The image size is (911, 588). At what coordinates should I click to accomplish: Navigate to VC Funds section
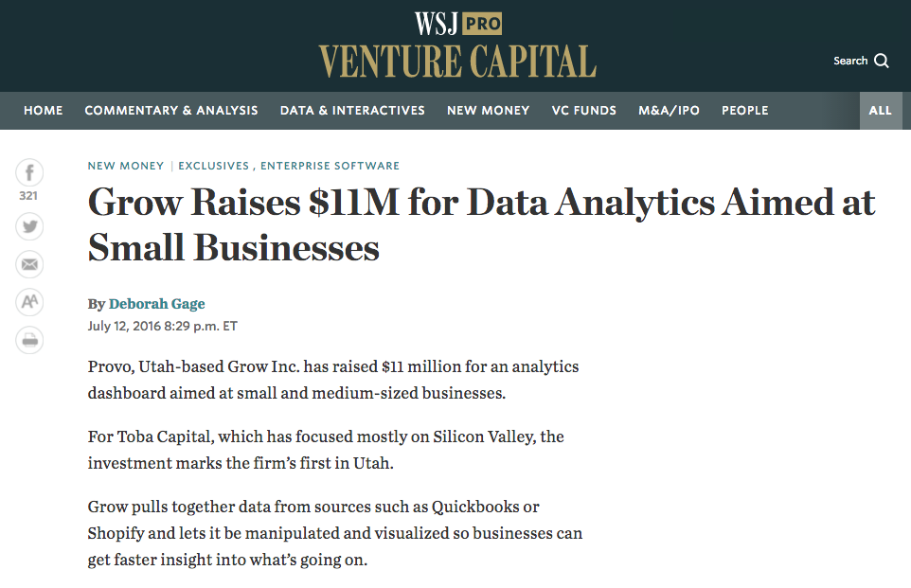pyautogui.click(x=584, y=111)
